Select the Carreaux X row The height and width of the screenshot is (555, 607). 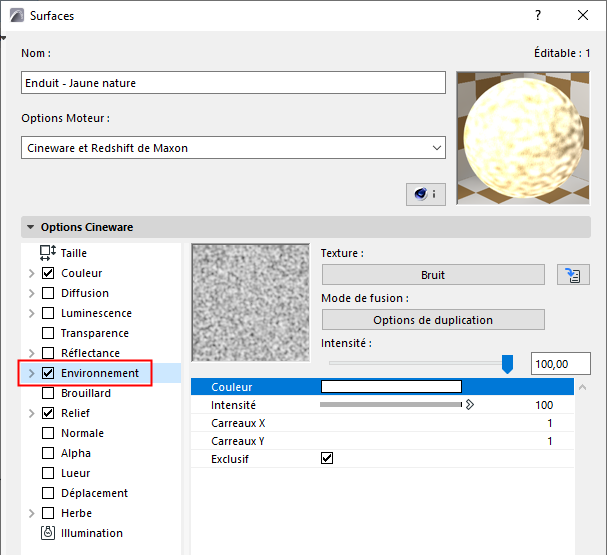(x=382, y=423)
